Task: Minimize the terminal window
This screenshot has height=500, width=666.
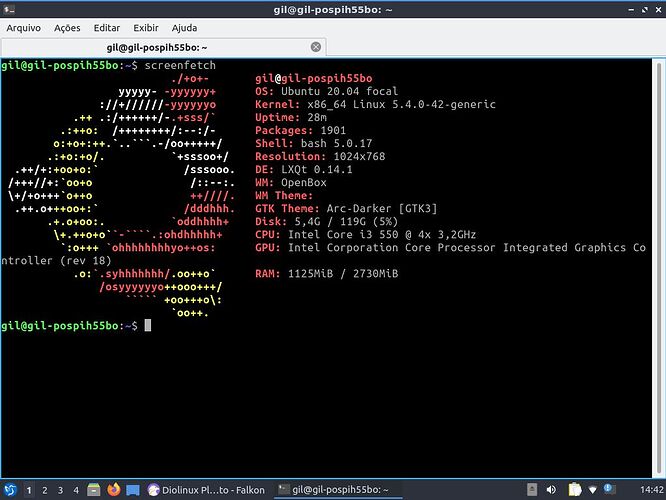Action: click(x=631, y=10)
